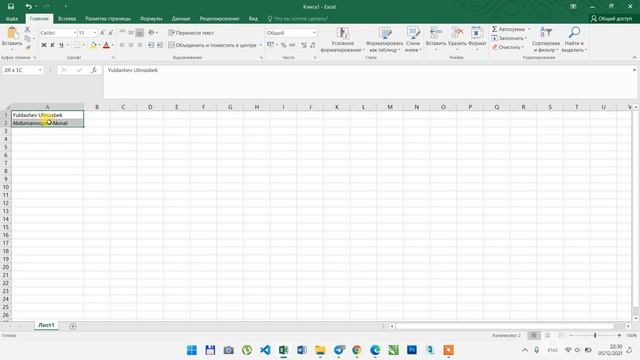Viewport: 640px width, 360px height.
Task: Open the borders dropdown
Action: pos(84,45)
